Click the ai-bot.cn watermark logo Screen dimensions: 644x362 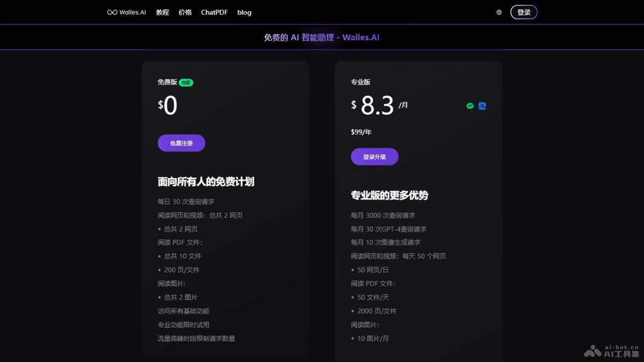592,350
